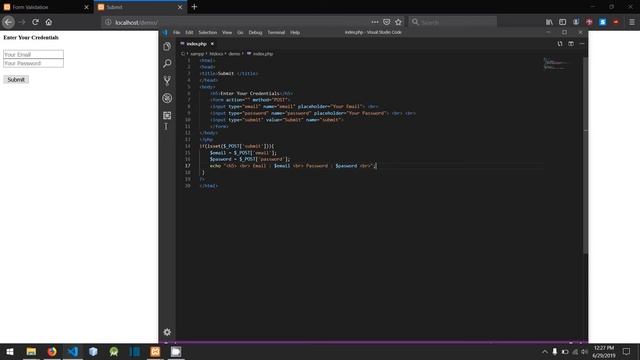Open File Explorer from the taskbar

pyautogui.click(x=31, y=351)
